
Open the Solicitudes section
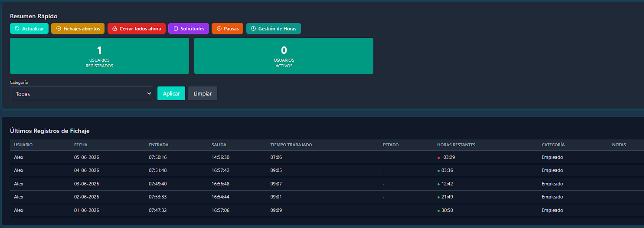[x=189, y=29]
